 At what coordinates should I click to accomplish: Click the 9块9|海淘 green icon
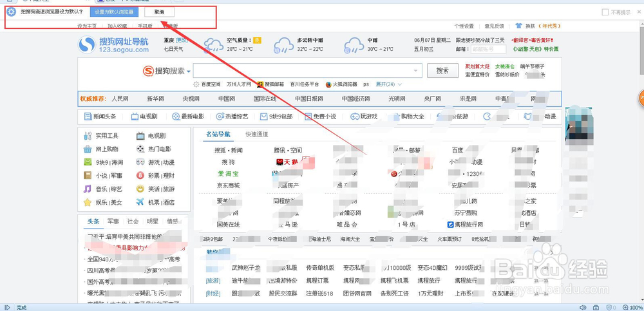(x=88, y=162)
